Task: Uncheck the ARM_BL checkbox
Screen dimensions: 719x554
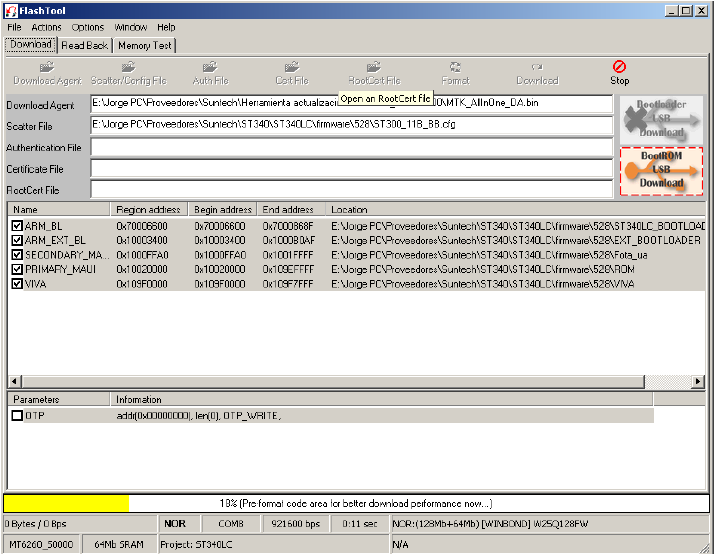Action: click(17, 226)
